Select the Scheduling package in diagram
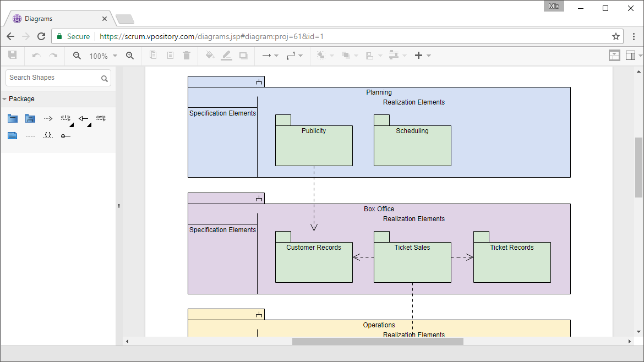The height and width of the screenshot is (362, 644). click(x=412, y=140)
